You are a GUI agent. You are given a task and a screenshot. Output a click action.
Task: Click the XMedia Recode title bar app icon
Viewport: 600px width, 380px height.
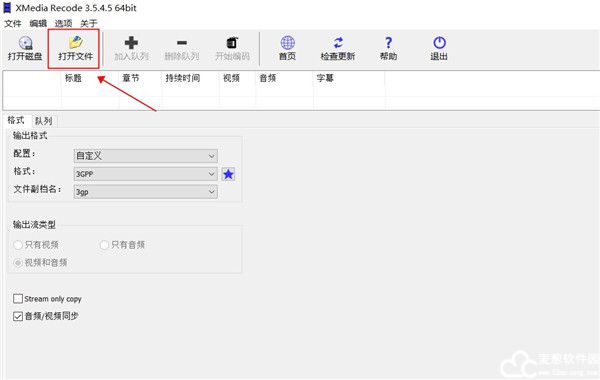click(7, 8)
